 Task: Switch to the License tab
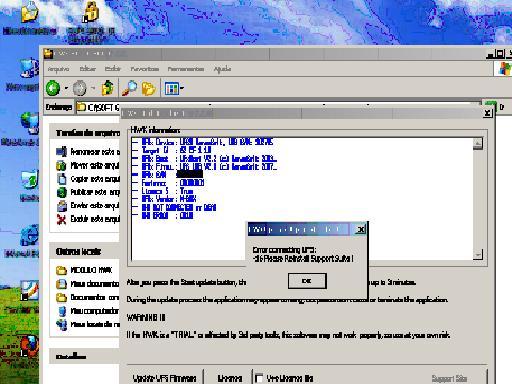point(229,378)
